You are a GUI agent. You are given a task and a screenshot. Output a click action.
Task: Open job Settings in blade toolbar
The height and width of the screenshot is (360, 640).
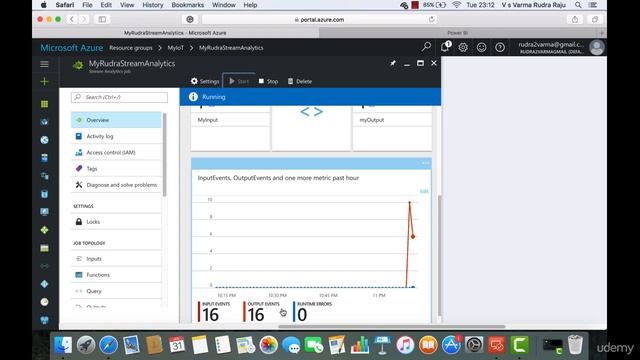205,81
